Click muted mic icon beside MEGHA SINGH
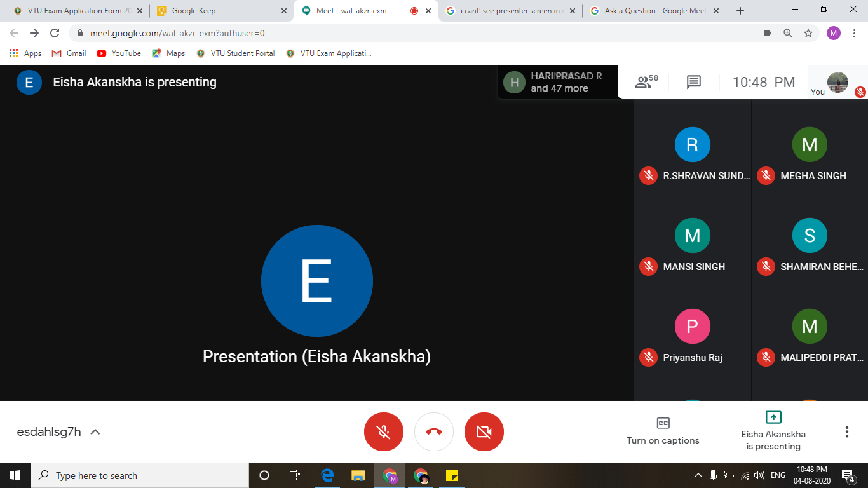The height and width of the screenshot is (488, 868). pos(766,175)
